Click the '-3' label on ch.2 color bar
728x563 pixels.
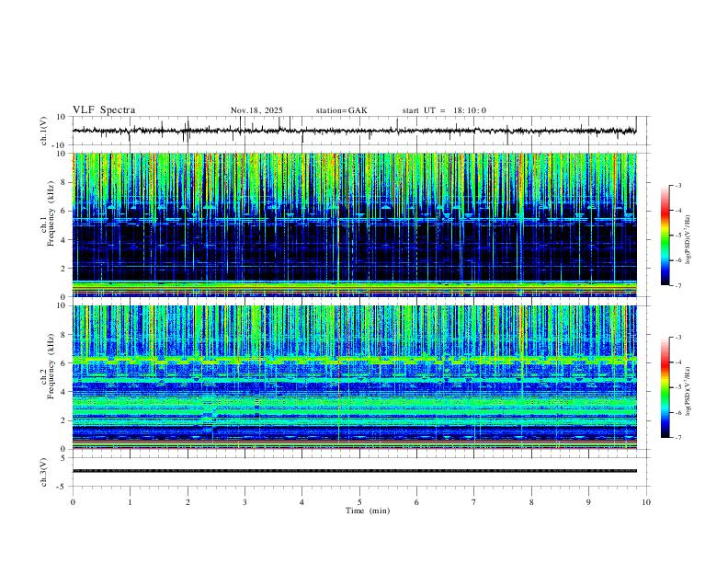(x=677, y=338)
